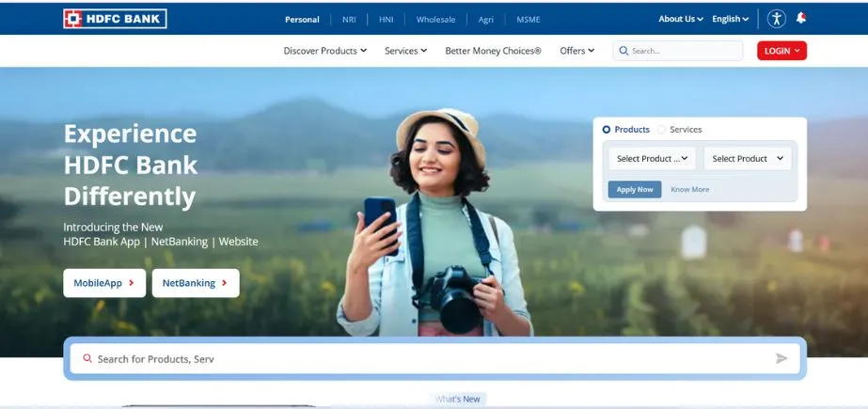The height and width of the screenshot is (409, 868).
Task: Select the Services radio button
Action: pyautogui.click(x=661, y=130)
